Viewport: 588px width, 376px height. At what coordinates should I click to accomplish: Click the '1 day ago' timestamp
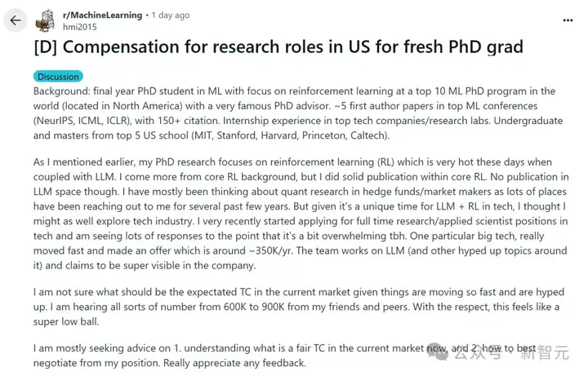tap(171, 15)
